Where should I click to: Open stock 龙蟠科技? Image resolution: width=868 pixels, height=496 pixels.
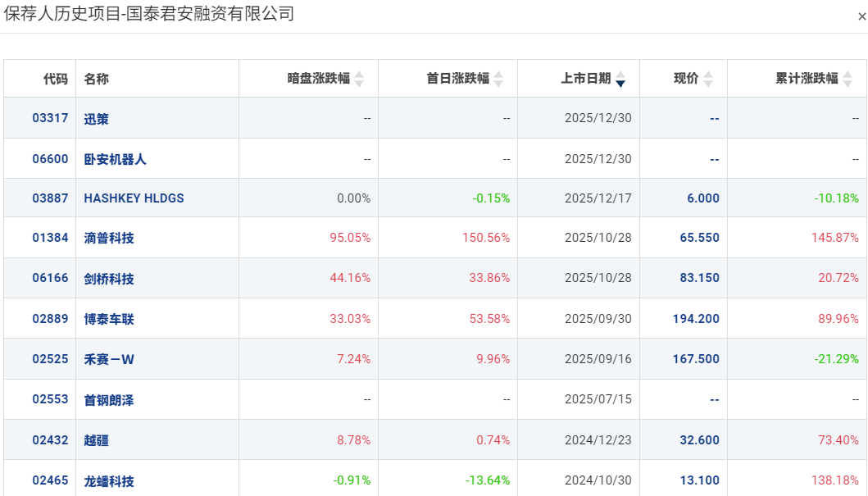109,481
